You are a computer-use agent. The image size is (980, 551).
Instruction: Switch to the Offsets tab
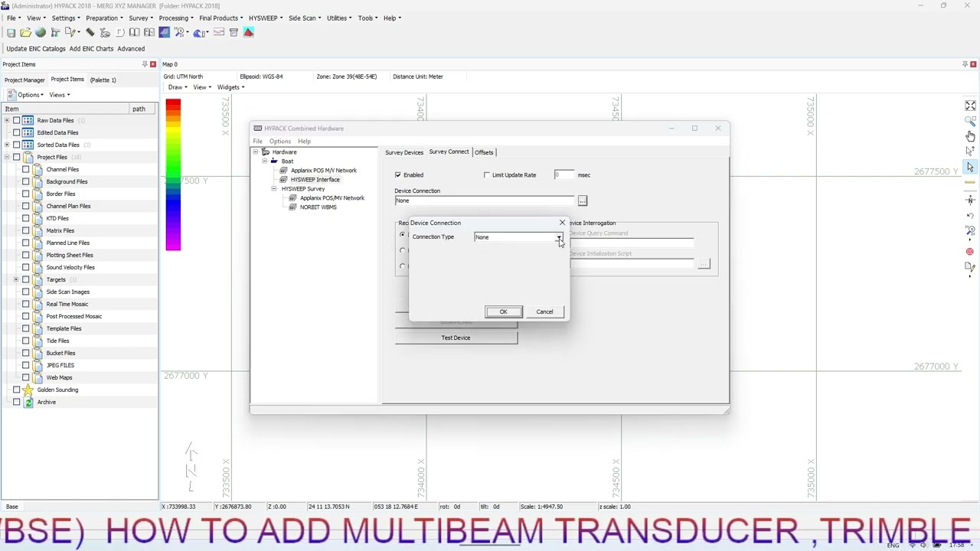[484, 152]
